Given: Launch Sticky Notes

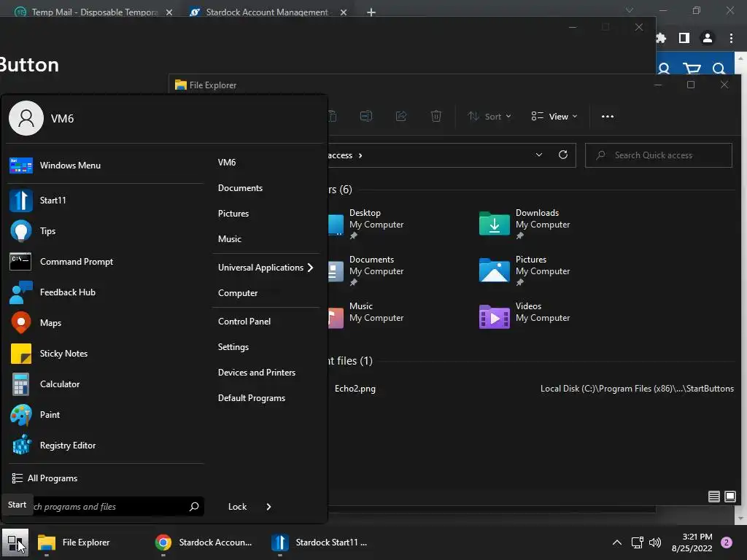Looking at the screenshot, I should (105, 354).
